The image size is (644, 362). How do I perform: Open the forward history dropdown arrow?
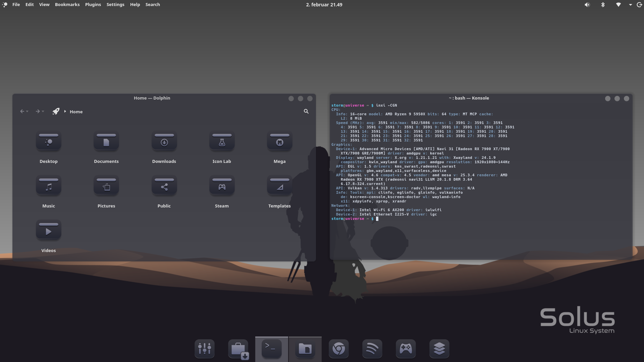43,112
